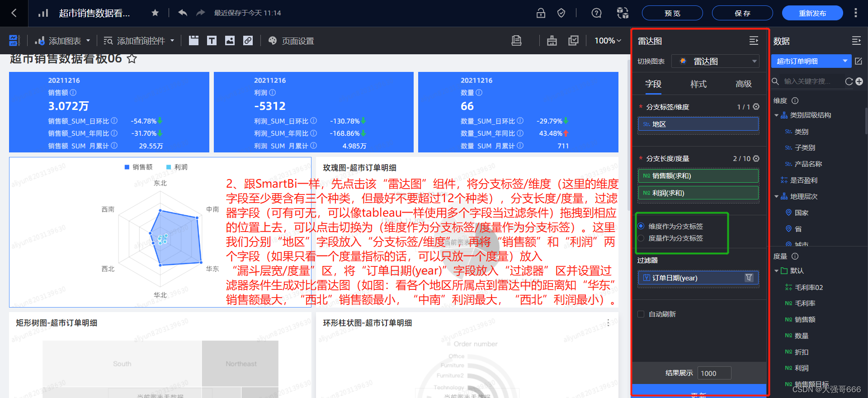Screen dimensions: 868x398
Task: Click the 利润(求和) measure pill
Action: tap(698, 193)
